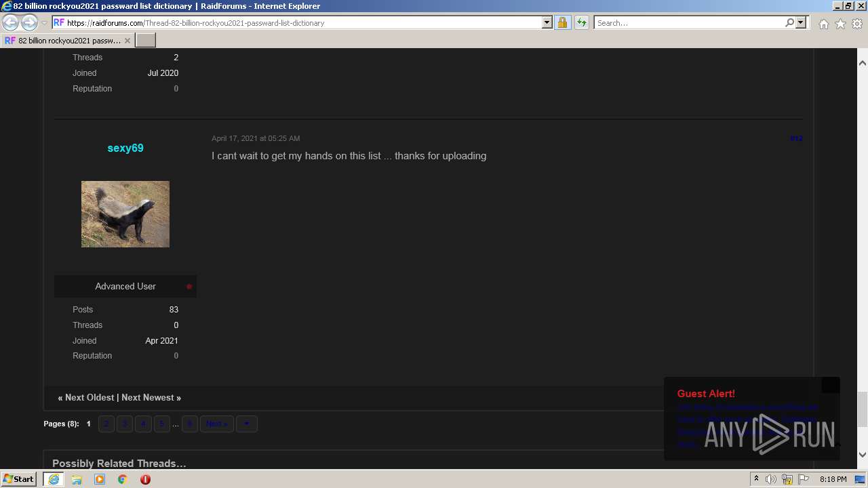Click the post date April 17, 2021

(x=256, y=138)
